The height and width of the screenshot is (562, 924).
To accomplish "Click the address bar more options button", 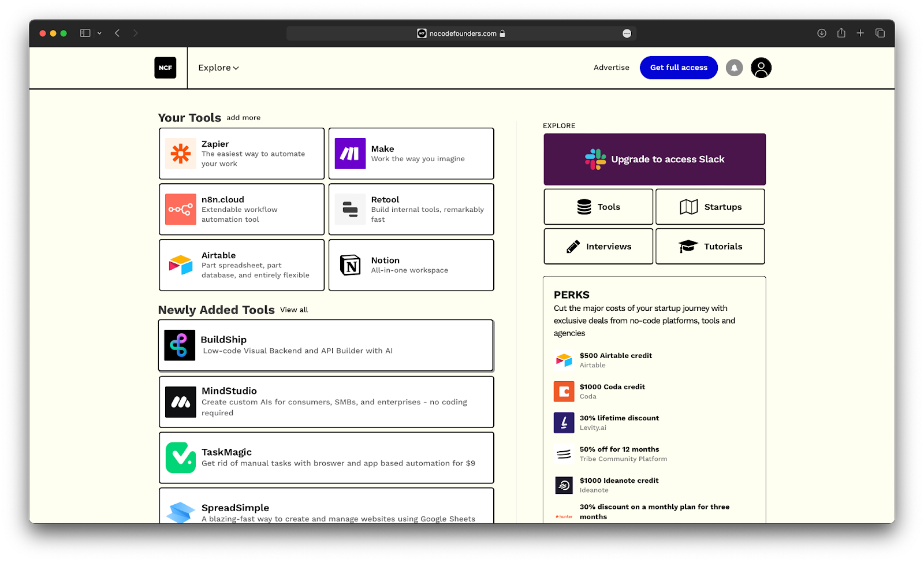I will pos(627,34).
